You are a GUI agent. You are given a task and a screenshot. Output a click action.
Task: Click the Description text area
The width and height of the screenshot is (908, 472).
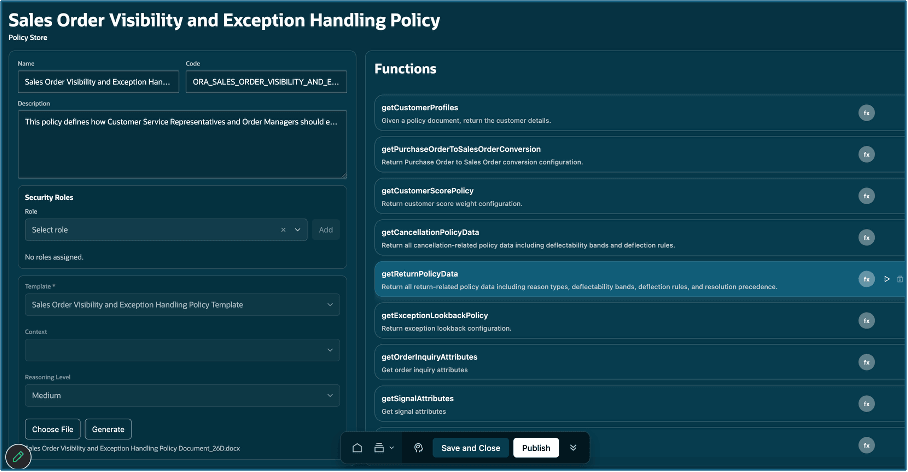182,144
